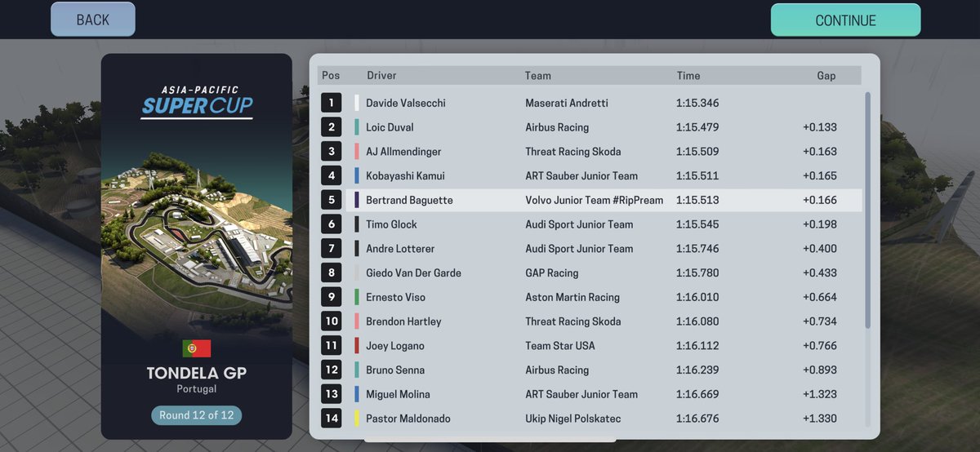
Task: Click team name Ukip Nigel Polskatec
Action: click(573, 419)
